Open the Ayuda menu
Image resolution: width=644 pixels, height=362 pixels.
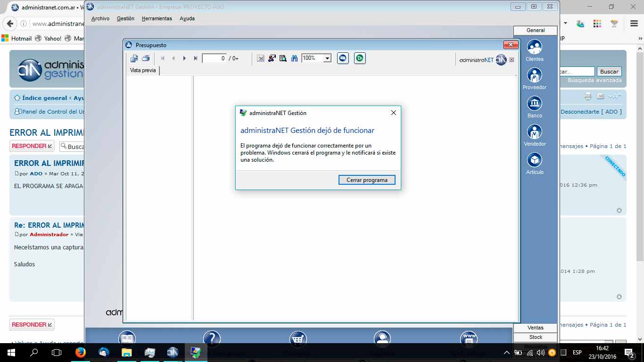click(187, 18)
